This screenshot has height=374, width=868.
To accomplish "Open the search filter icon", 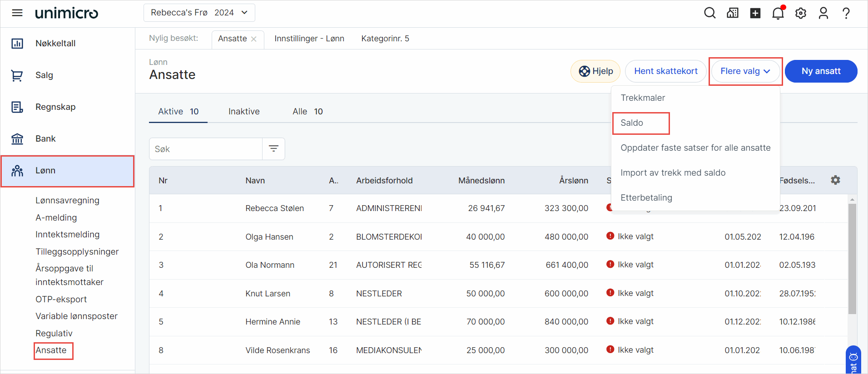I will coord(273,149).
